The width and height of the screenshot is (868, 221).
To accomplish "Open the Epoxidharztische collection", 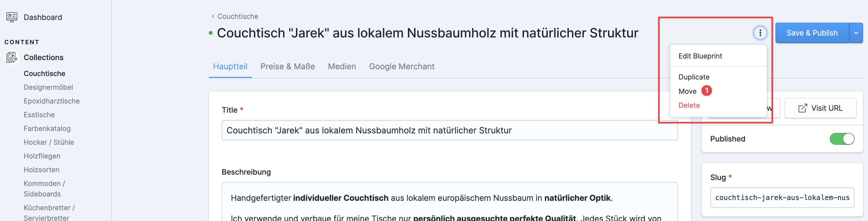I will click(52, 101).
